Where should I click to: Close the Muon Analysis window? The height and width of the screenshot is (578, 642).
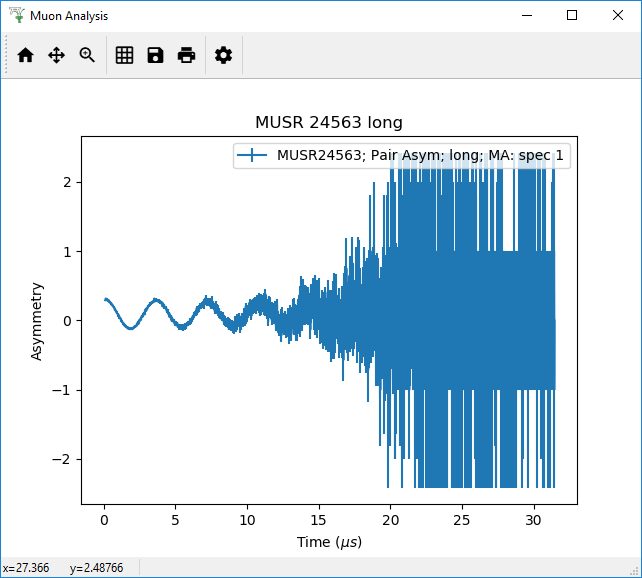(x=618, y=15)
